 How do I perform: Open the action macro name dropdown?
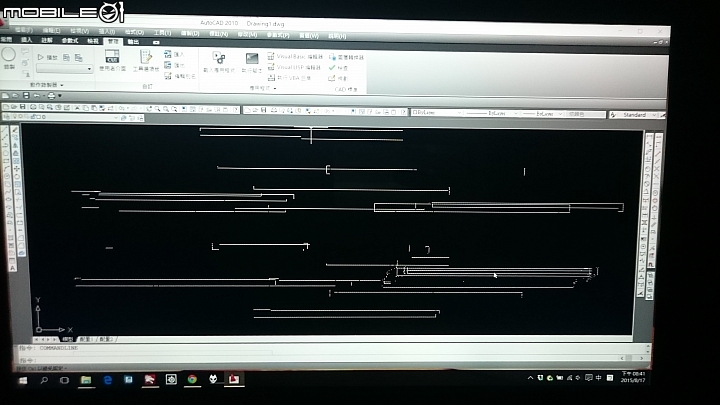point(89,69)
